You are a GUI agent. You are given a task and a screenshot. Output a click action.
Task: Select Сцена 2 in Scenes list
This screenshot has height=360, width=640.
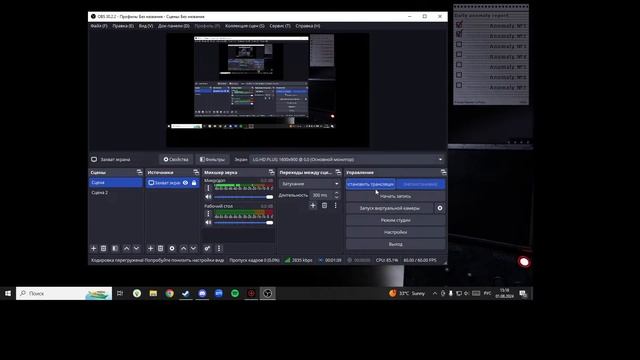[116, 193]
